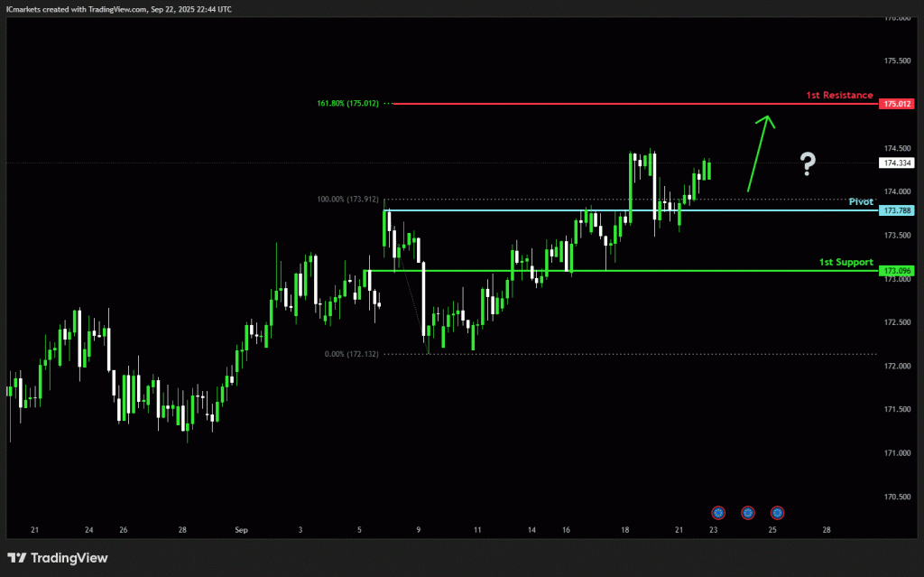Viewport: 924px width, 577px height.
Task: Click the TradingView logo
Action: (58, 558)
